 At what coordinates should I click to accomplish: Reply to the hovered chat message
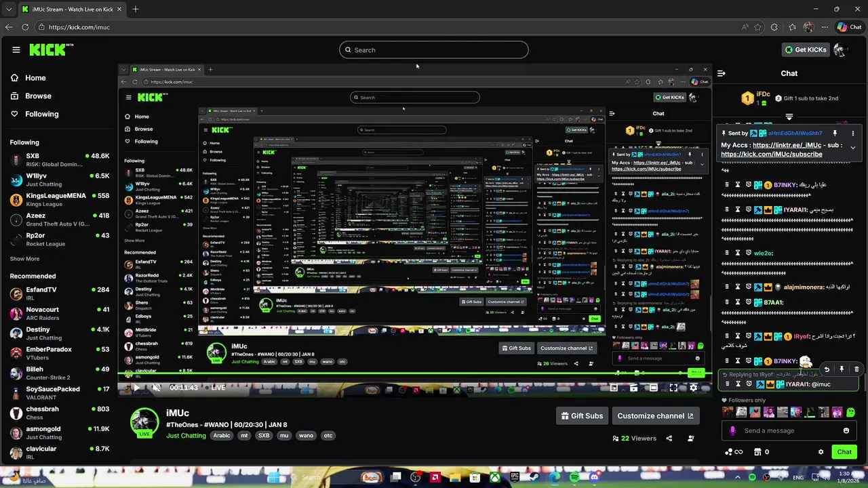827,369
